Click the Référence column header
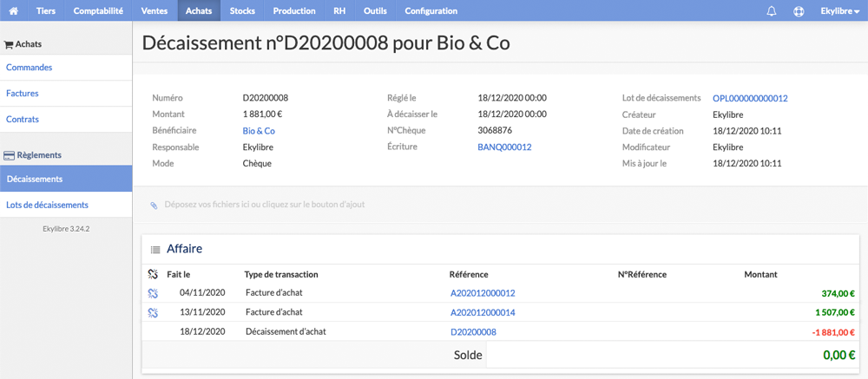 (469, 274)
